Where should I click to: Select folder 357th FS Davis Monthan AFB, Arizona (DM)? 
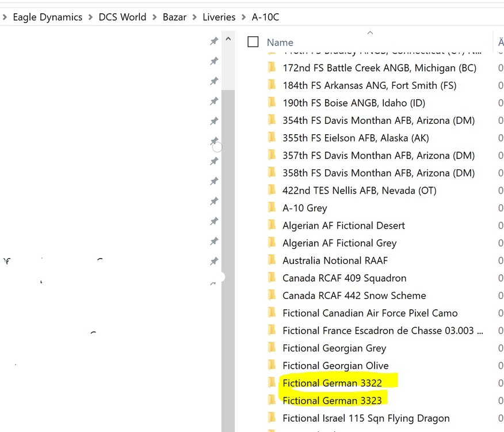379,156
